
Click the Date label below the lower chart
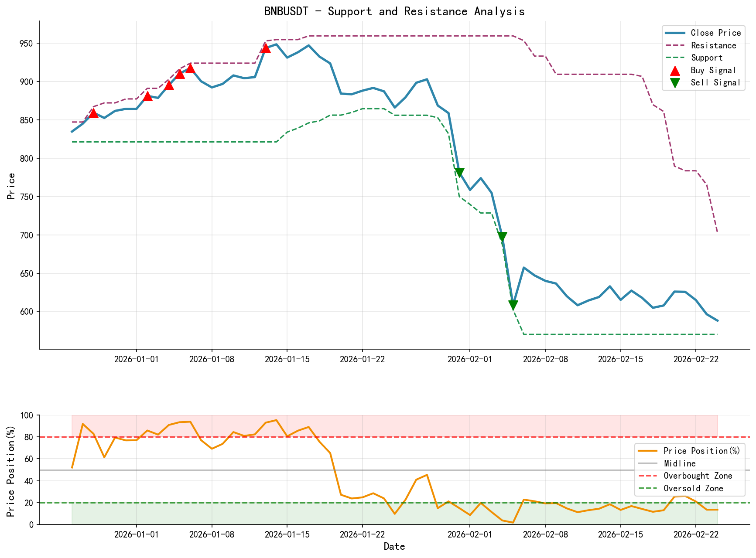click(x=395, y=546)
